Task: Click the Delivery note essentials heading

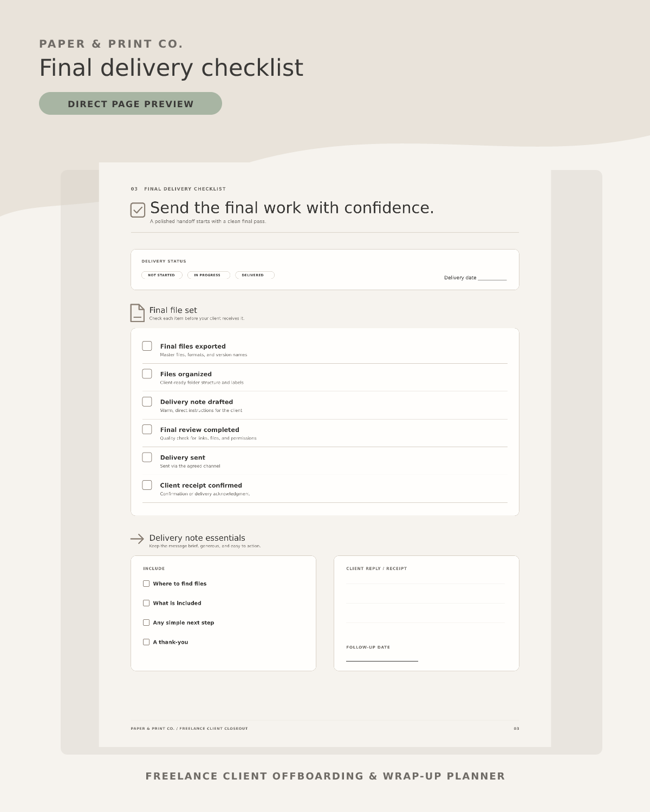Action: [197, 538]
